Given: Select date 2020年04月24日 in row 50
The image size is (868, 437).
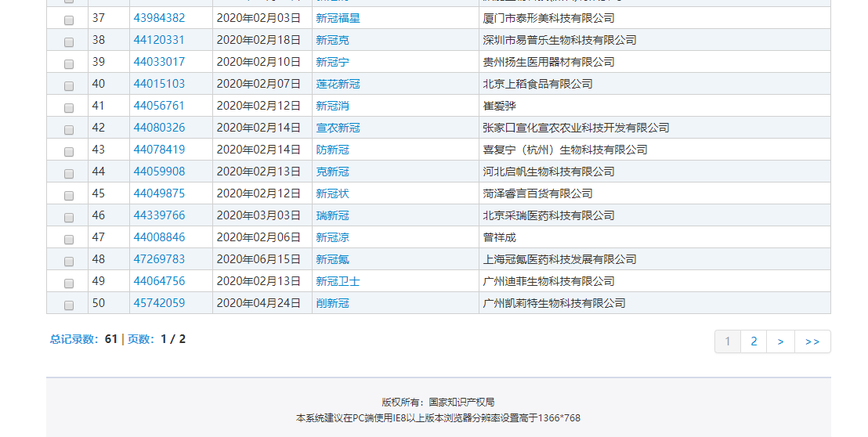Looking at the screenshot, I should click(259, 303).
